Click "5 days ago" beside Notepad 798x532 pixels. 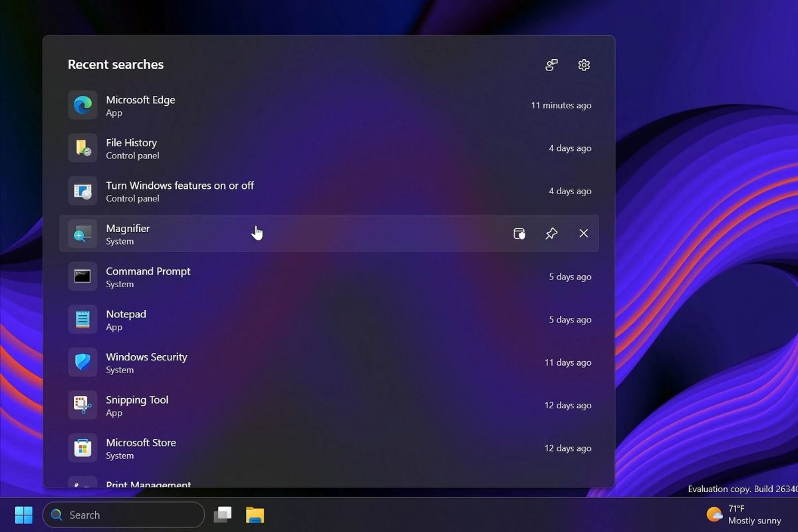[570, 319]
